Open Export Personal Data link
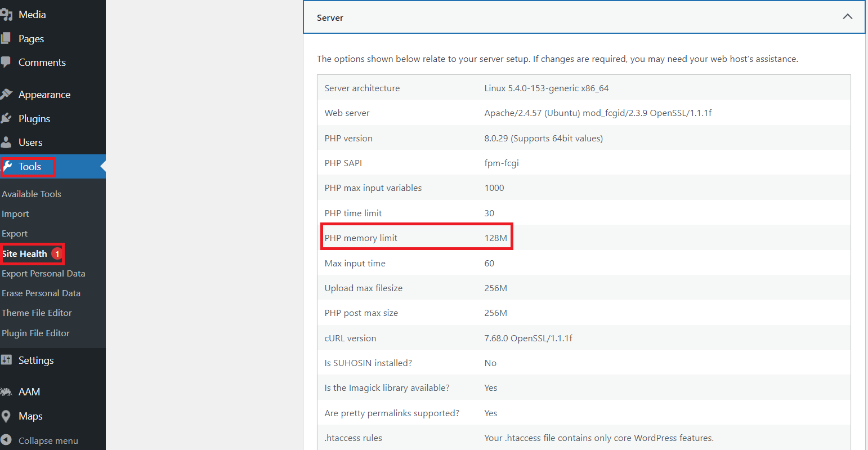This screenshot has height=450, width=868. [43, 274]
